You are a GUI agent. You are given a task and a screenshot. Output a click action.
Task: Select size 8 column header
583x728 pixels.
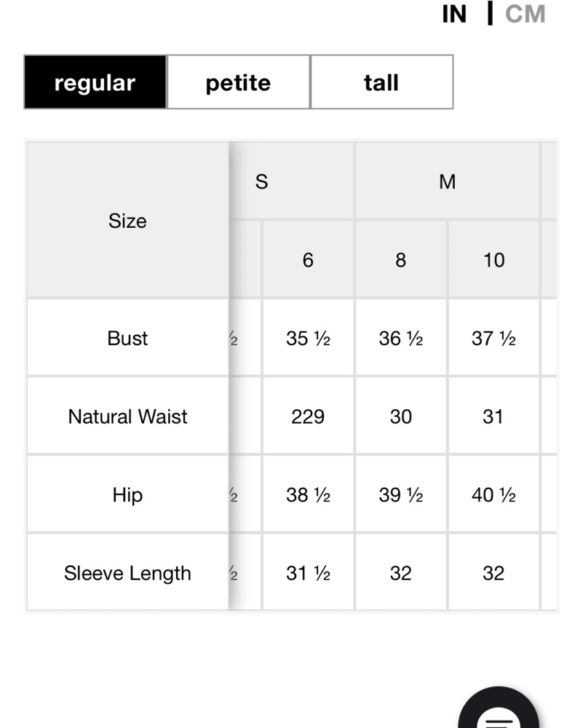(401, 260)
